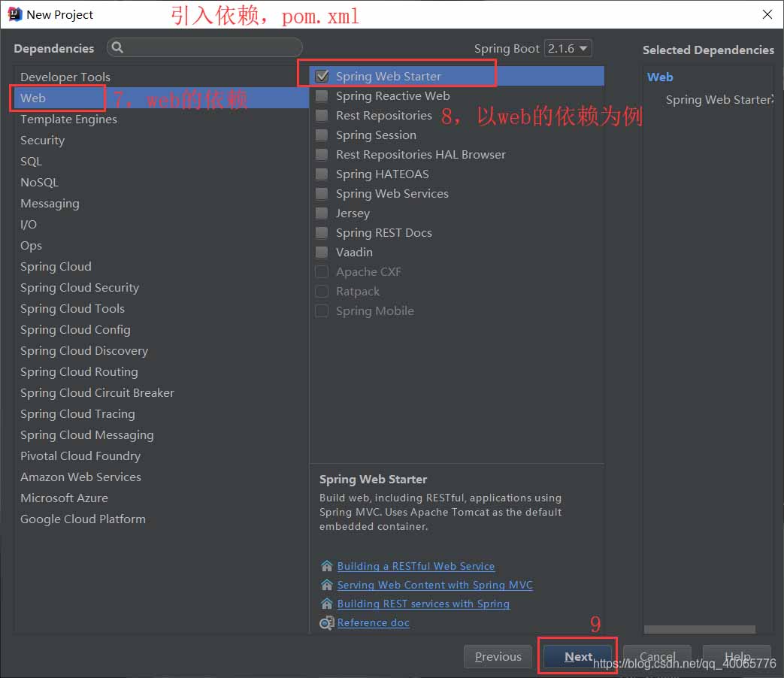
Task: Click the search magnifier icon
Action: 117,47
